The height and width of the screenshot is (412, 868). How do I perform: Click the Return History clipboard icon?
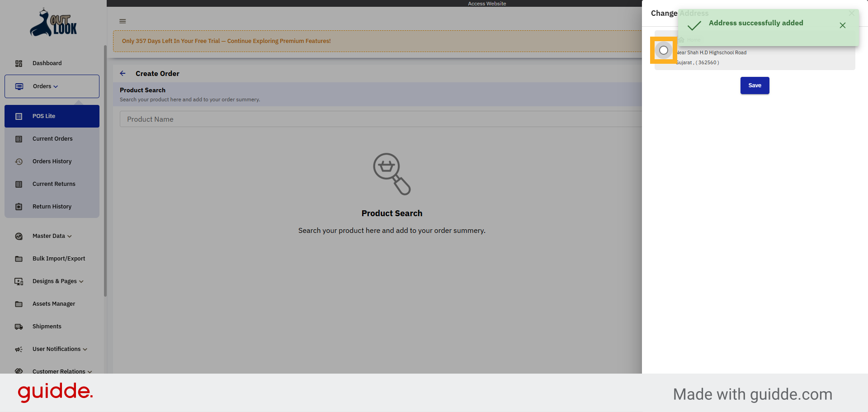point(19,207)
